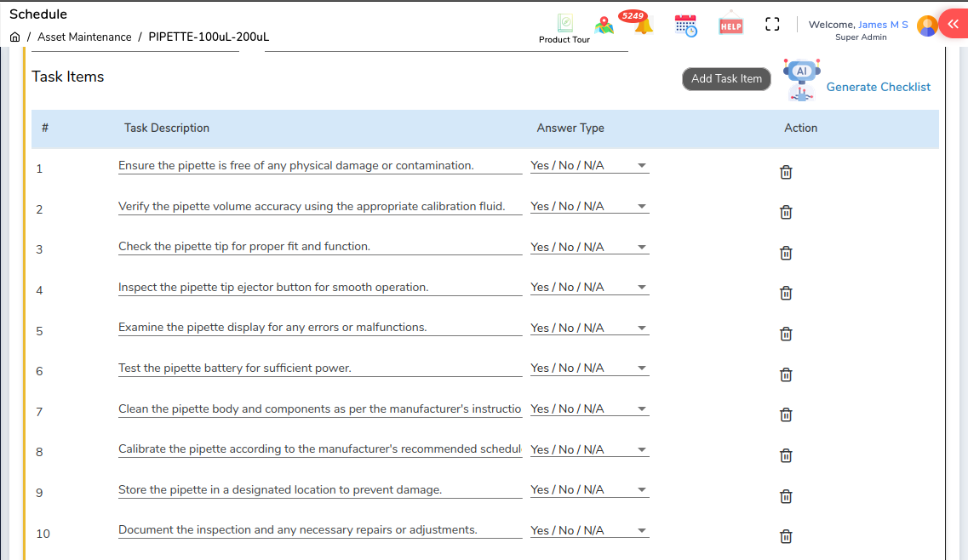Open the calendar schedule icon
968x560 pixels.
685,26
